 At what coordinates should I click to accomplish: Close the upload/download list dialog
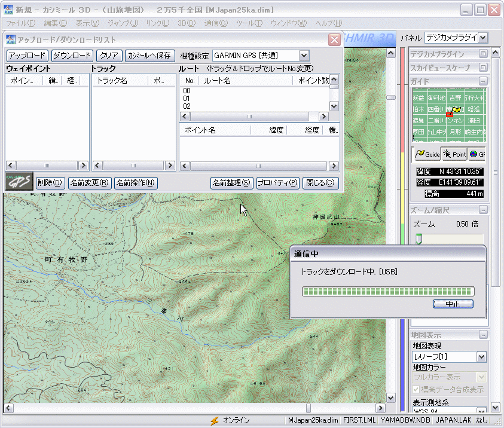[334, 40]
